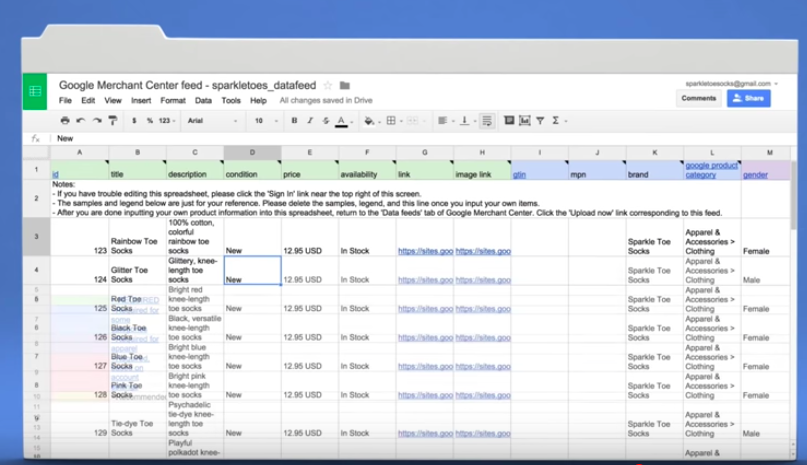Open the sparkletoesocks account dropdown

coord(731,83)
